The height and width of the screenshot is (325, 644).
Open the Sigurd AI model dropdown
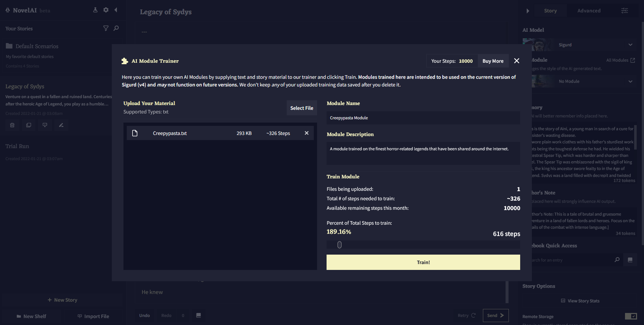point(579,45)
